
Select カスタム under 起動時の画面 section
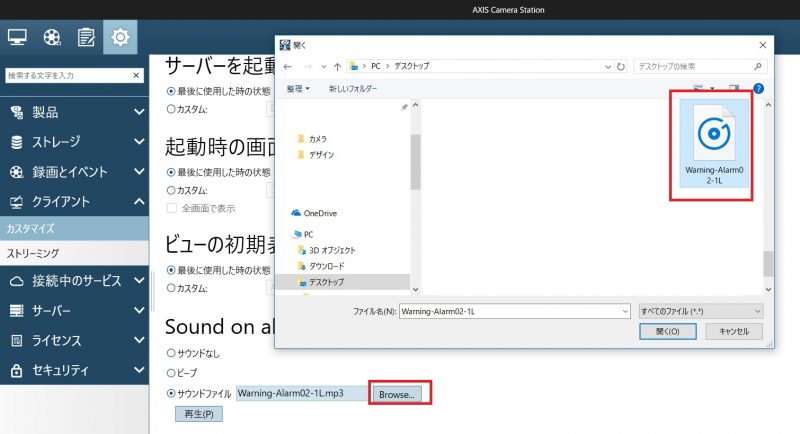pyautogui.click(x=171, y=190)
